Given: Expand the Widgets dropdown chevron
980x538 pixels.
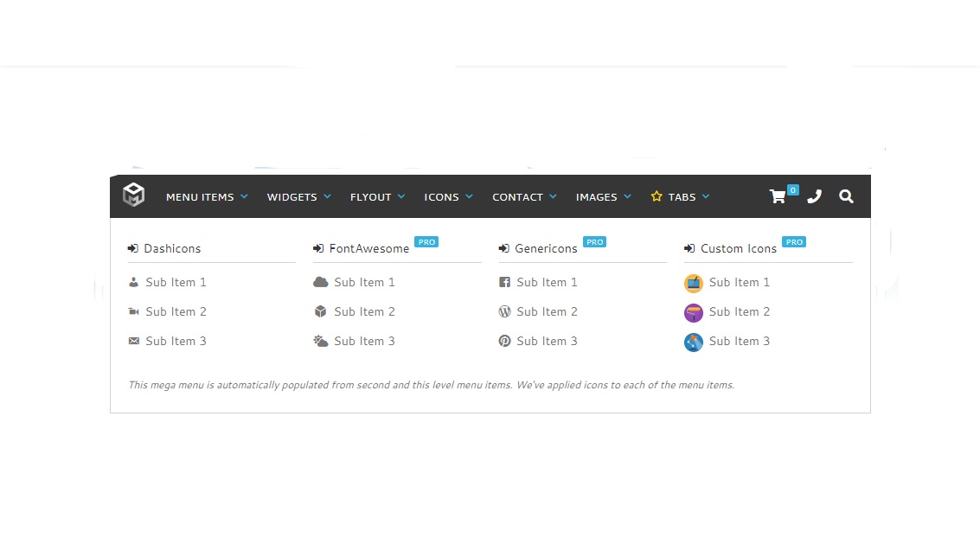Looking at the screenshot, I should [x=327, y=197].
